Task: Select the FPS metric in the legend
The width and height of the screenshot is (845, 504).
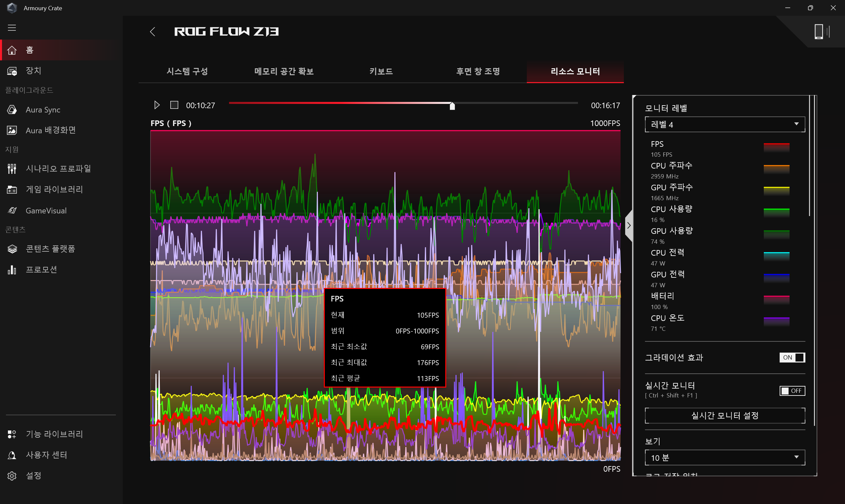Action: pos(657,144)
